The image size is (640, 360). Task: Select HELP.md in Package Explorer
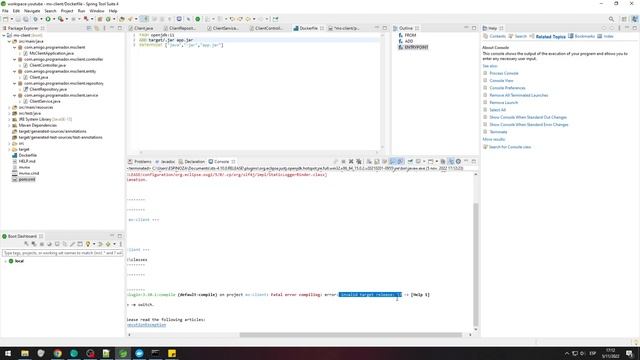pyautogui.click(x=27, y=161)
